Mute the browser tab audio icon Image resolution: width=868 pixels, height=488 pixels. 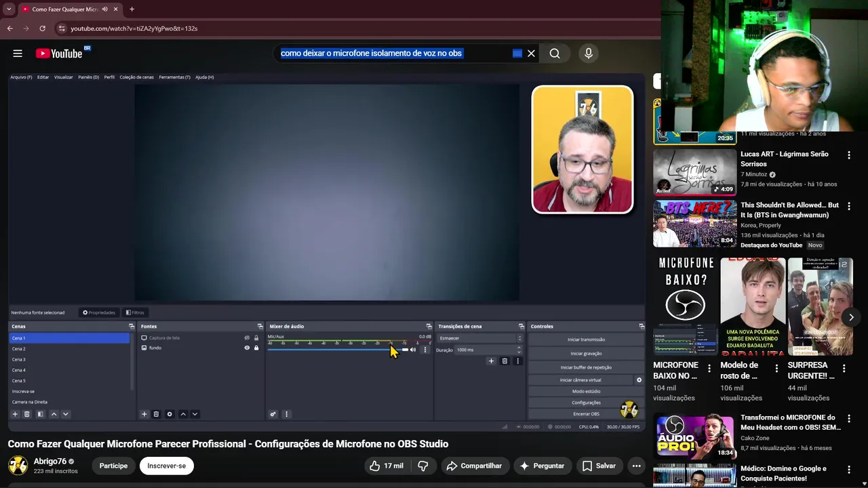tap(104, 9)
